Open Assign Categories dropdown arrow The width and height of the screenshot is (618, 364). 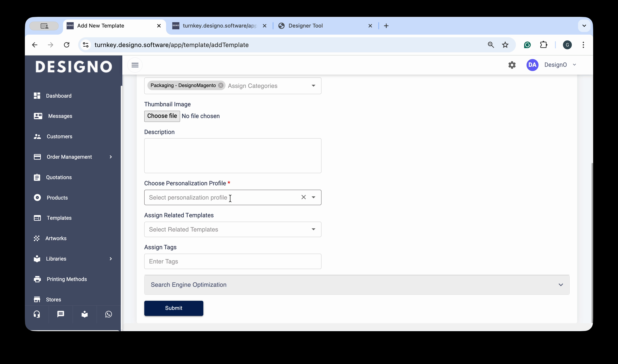(313, 86)
